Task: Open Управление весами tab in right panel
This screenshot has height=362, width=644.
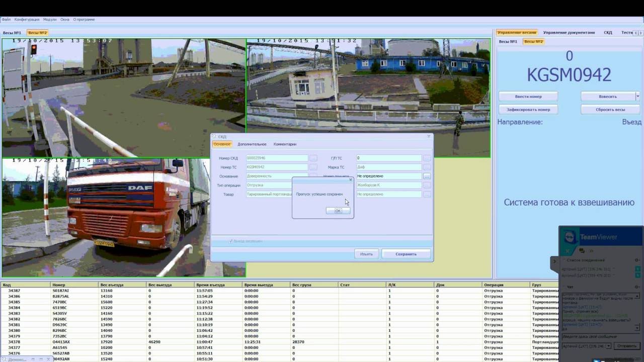Action: pyautogui.click(x=517, y=32)
